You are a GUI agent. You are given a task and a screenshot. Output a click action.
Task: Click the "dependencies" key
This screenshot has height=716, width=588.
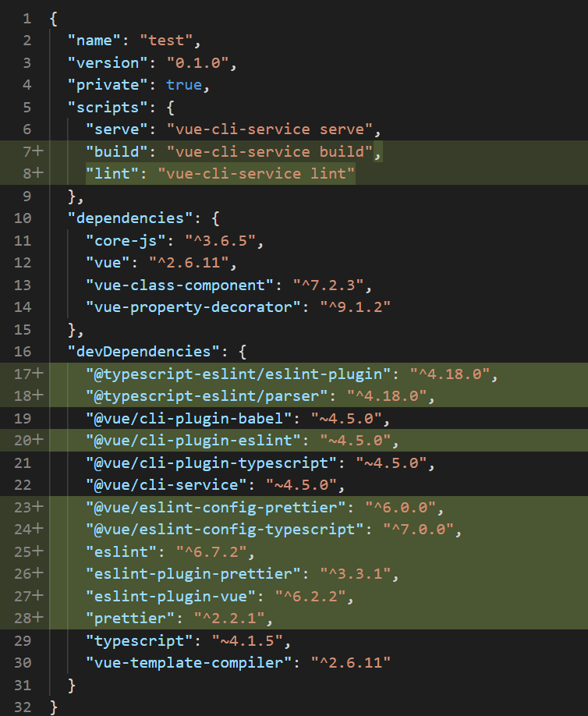130,218
